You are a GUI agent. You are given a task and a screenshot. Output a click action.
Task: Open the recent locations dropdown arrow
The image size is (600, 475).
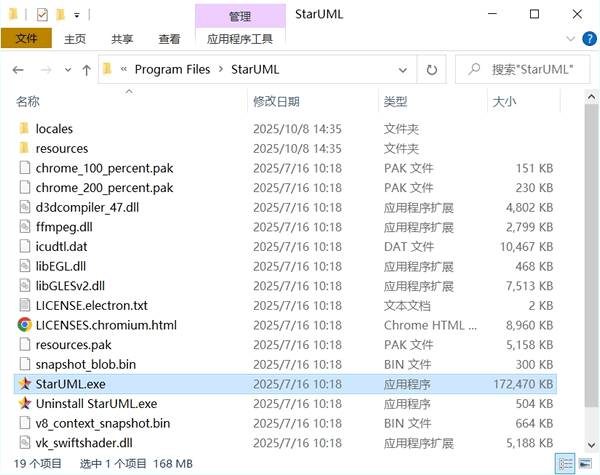[x=66, y=70]
